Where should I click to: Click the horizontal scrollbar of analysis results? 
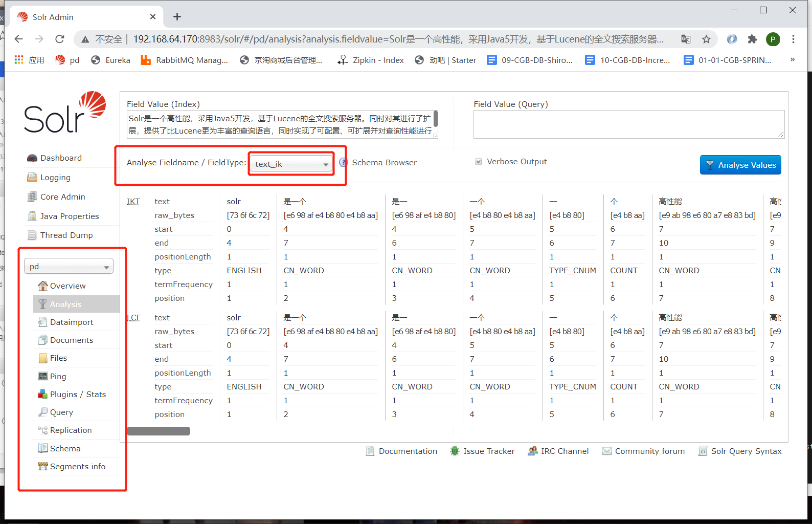(x=159, y=431)
